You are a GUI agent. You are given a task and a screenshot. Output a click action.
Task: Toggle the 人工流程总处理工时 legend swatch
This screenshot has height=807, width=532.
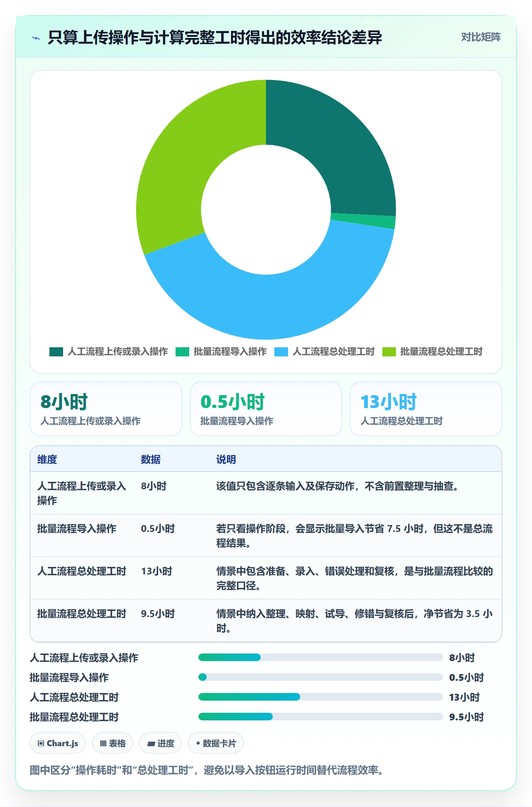tap(281, 352)
